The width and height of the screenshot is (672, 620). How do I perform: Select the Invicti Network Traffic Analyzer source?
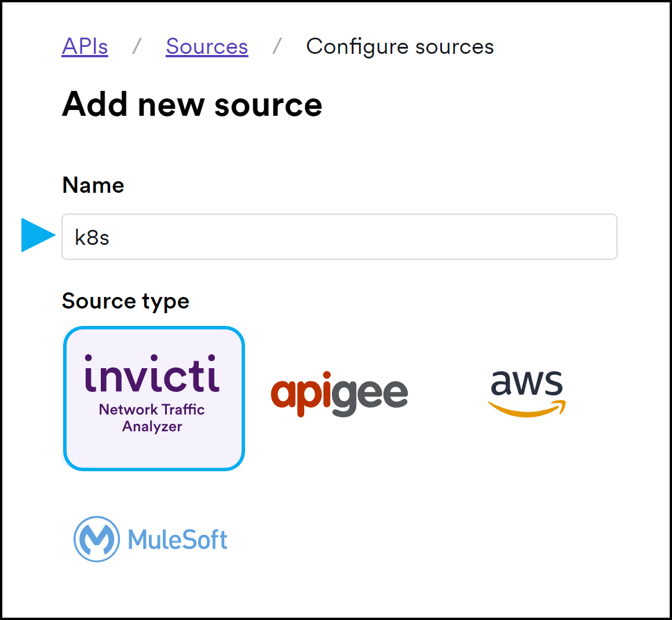click(154, 398)
